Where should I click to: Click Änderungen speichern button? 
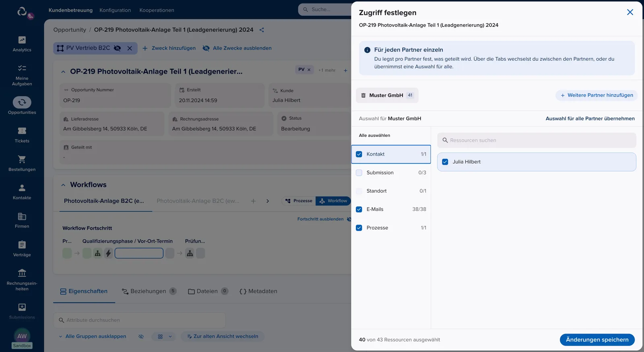(597, 340)
